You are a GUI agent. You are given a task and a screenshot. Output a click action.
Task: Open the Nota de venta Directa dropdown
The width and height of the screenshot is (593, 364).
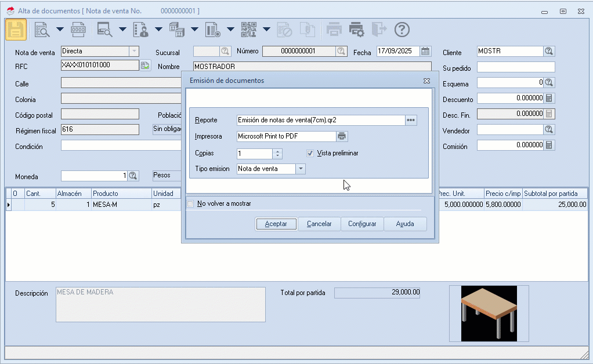(133, 51)
